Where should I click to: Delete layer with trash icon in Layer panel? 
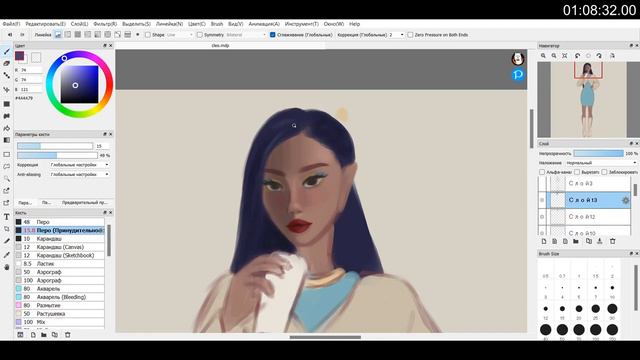613,241
